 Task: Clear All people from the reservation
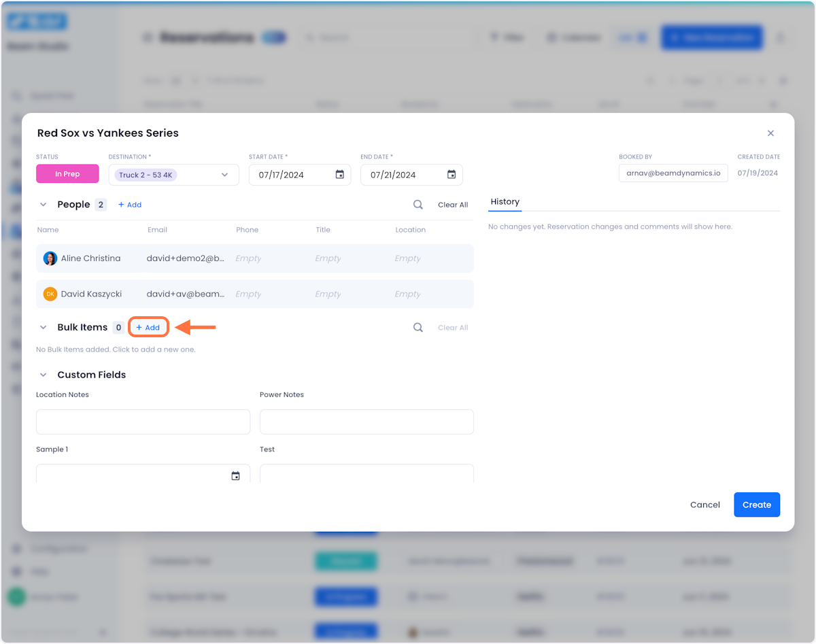(x=453, y=205)
